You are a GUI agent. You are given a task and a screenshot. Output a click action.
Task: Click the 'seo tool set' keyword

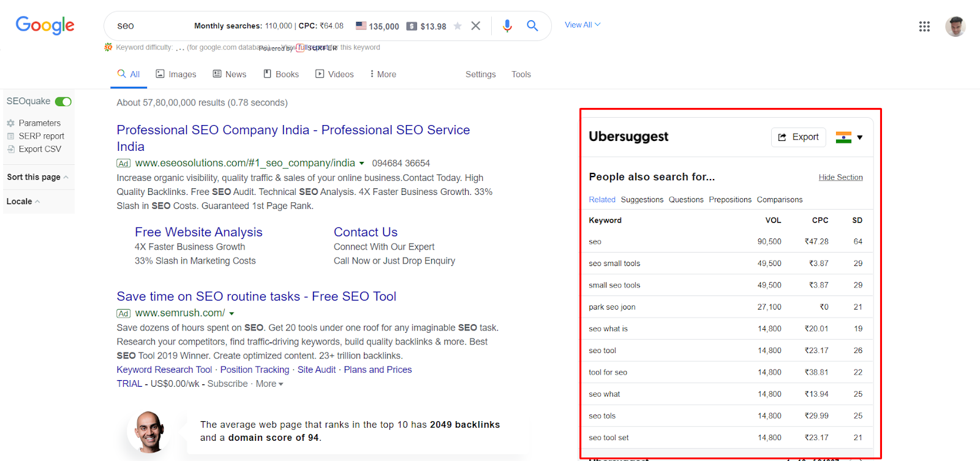tap(609, 438)
